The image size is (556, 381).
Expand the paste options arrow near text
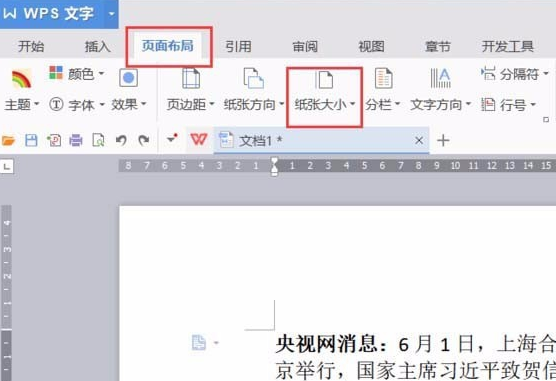(x=216, y=343)
